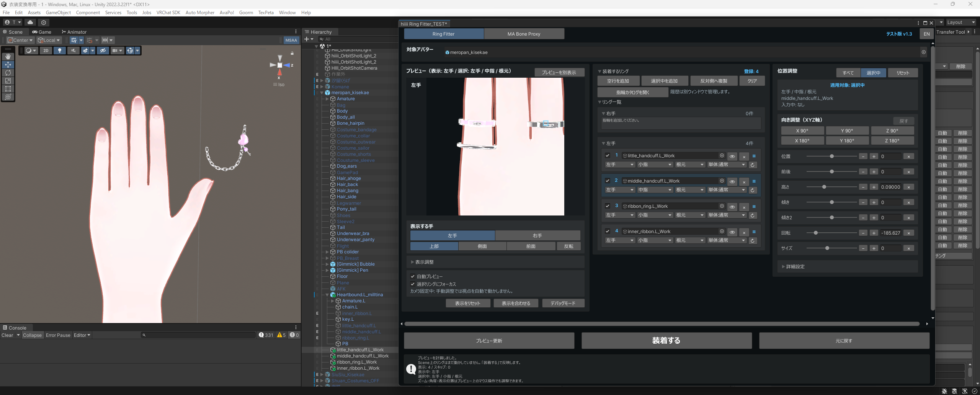Toggle visibility eye of inner_ribbon.L_Work
The width and height of the screenshot is (980, 395).
tap(732, 232)
